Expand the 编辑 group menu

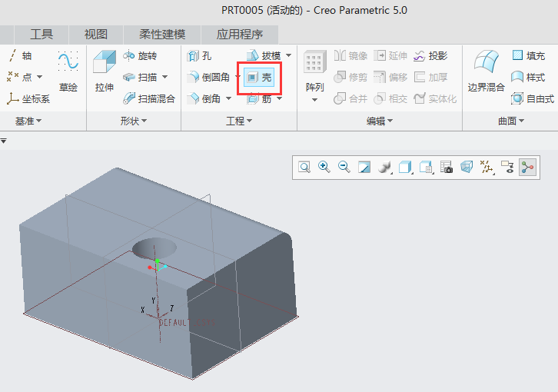coord(380,121)
